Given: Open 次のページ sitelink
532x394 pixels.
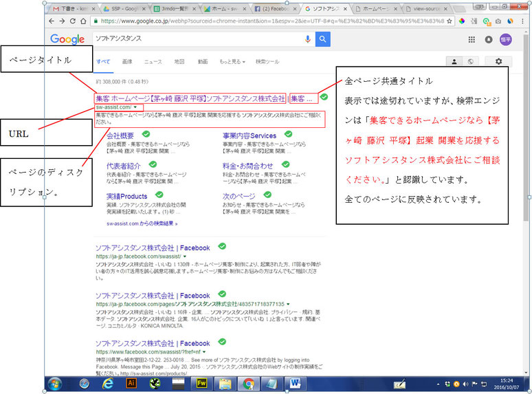Looking at the screenshot, I should 239,196.
